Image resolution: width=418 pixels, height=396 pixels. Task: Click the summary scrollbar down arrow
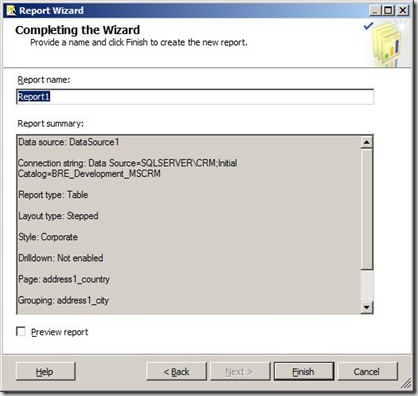pos(367,307)
